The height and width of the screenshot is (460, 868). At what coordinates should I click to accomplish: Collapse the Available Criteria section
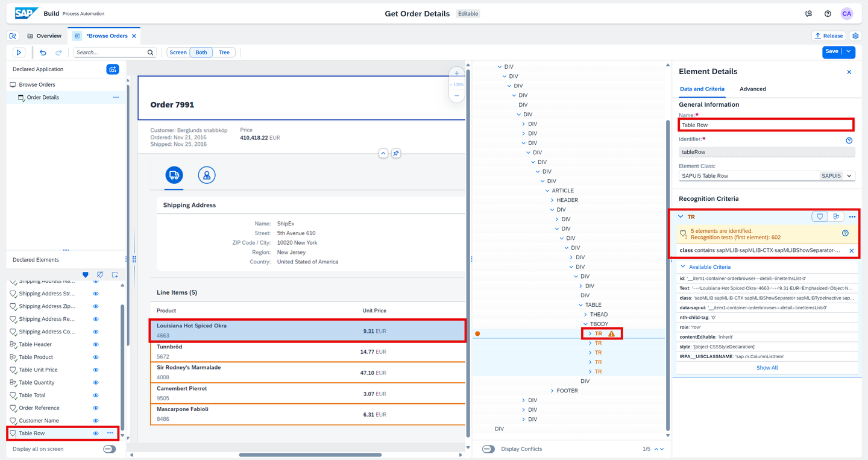683,266
